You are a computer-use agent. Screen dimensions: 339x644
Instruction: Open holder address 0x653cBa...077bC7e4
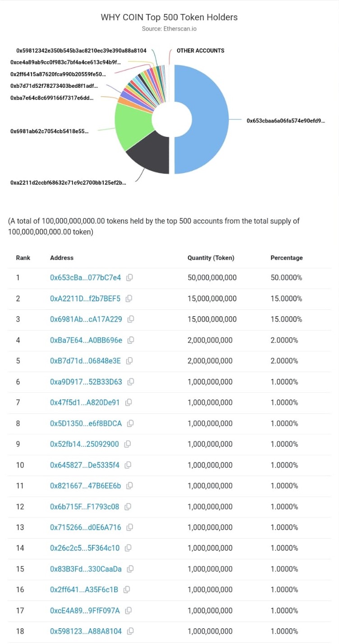click(85, 277)
